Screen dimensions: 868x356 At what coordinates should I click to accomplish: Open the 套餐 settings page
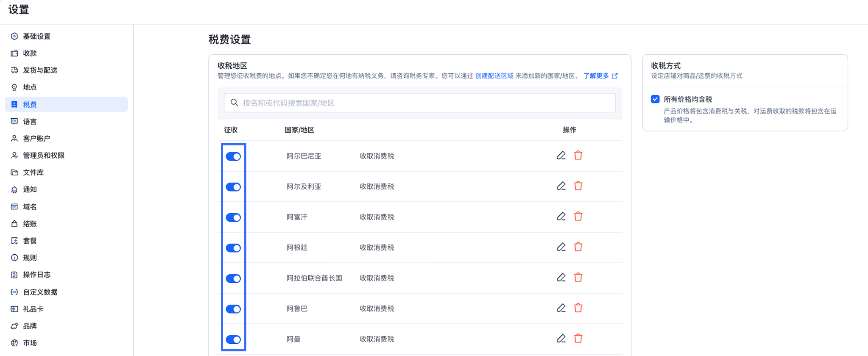[66, 241]
